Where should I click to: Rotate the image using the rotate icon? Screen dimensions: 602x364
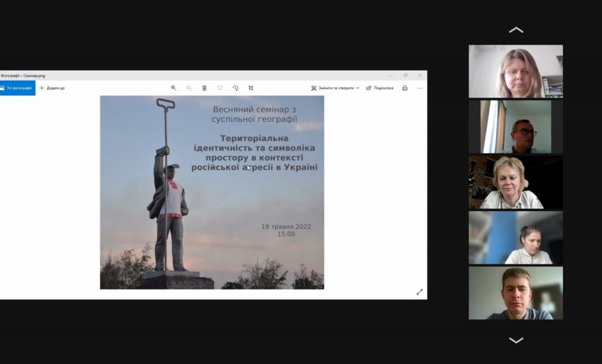235,88
